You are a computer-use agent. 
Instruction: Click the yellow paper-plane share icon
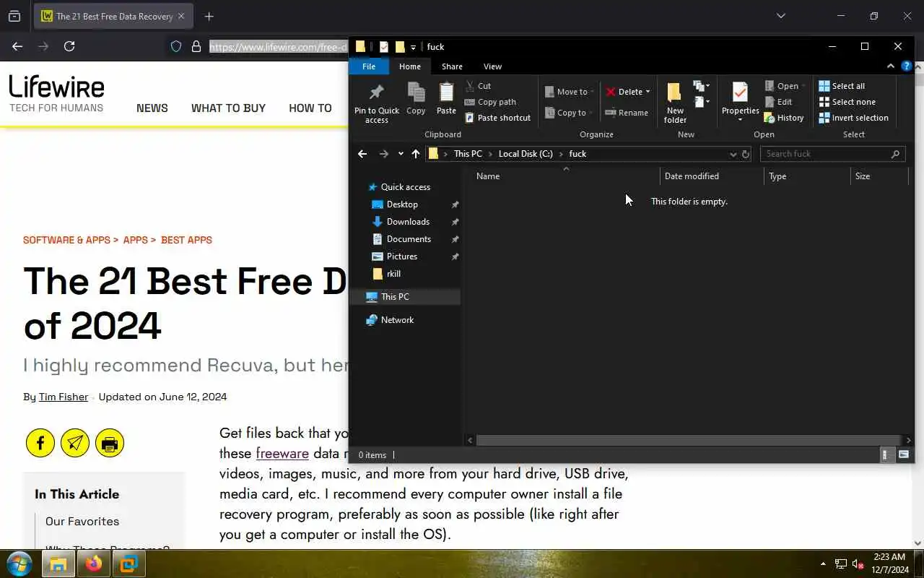75,443
